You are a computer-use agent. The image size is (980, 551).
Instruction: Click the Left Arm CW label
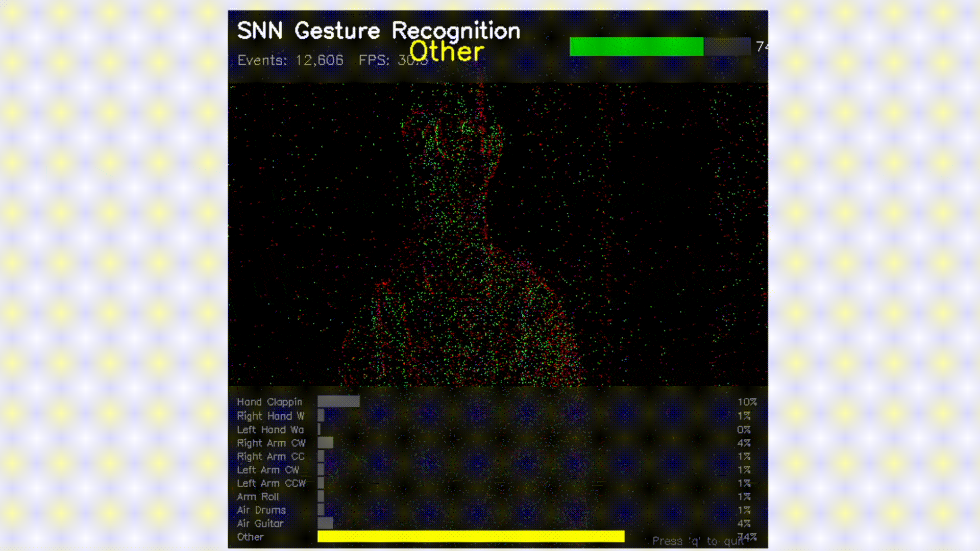point(267,470)
